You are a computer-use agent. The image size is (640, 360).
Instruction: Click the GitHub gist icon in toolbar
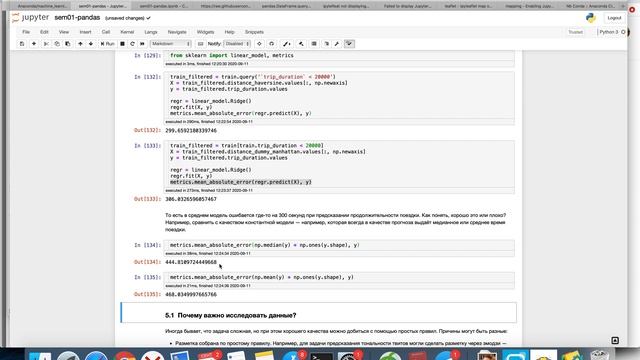[x=271, y=44]
